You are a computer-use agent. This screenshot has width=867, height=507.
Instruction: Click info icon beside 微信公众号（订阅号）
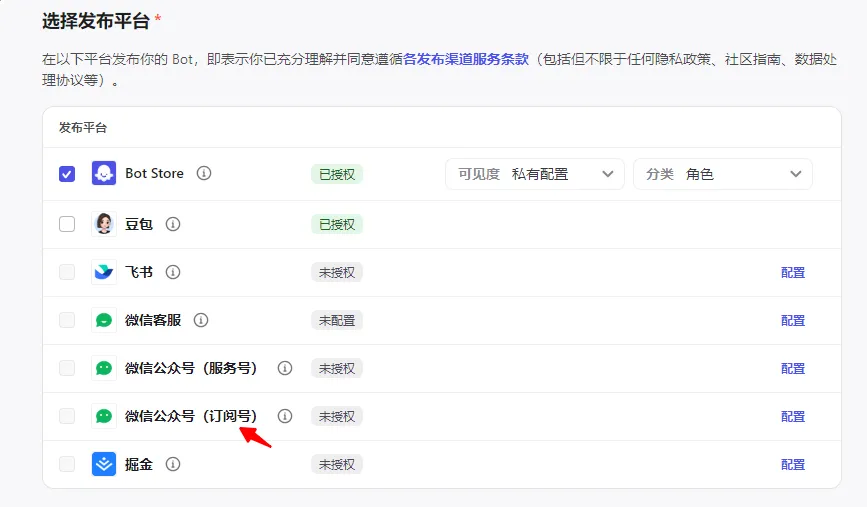[285, 416]
